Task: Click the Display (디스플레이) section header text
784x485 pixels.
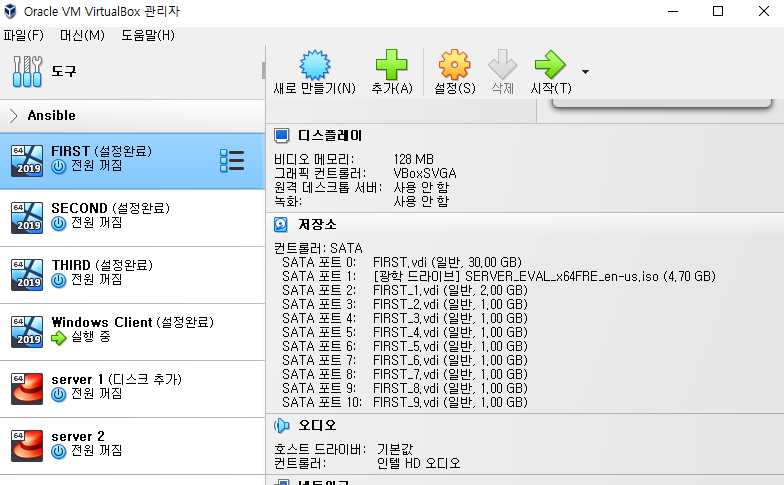Action: pyautogui.click(x=330, y=136)
